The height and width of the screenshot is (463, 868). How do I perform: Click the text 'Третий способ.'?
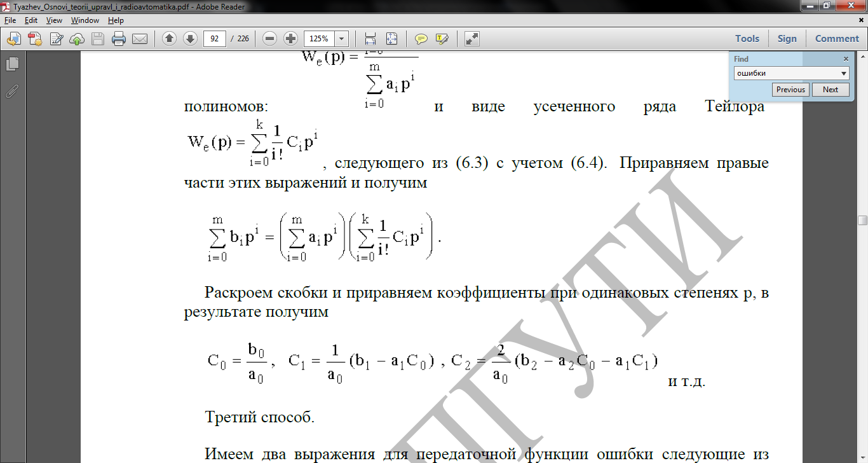tap(259, 418)
